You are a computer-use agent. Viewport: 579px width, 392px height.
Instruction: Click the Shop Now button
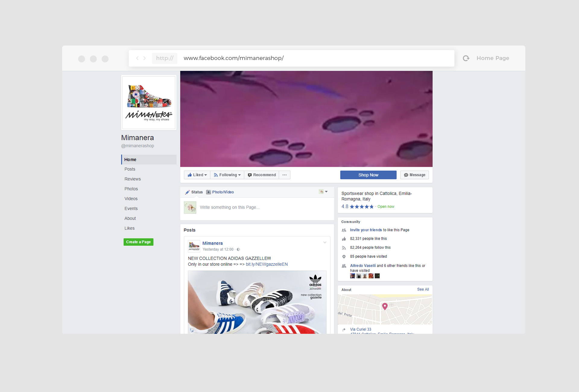368,175
